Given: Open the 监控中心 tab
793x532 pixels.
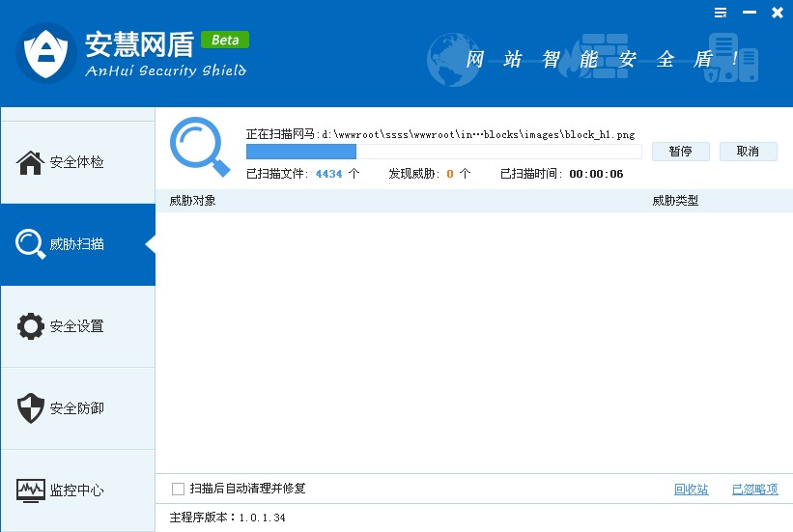Looking at the screenshot, I should 78,490.
